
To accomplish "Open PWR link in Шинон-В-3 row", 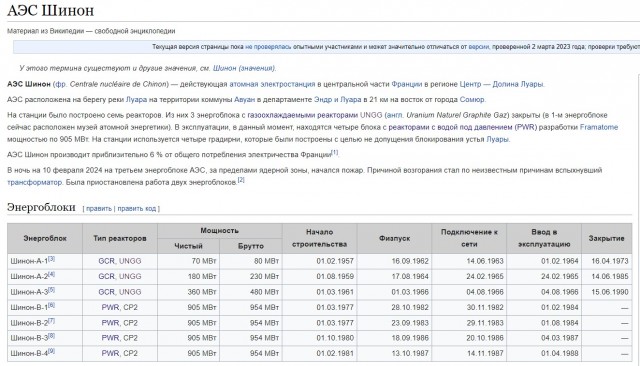I will (x=110, y=338).
